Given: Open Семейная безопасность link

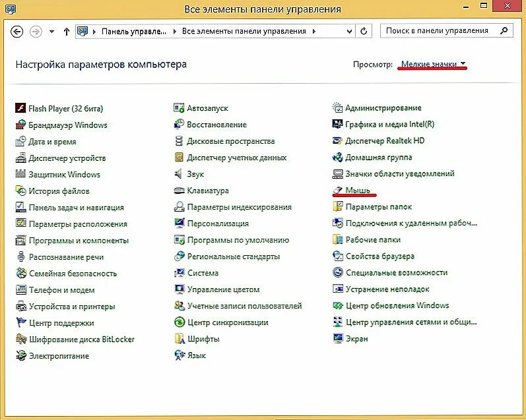Looking at the screenshot, I should coord(73,273).
